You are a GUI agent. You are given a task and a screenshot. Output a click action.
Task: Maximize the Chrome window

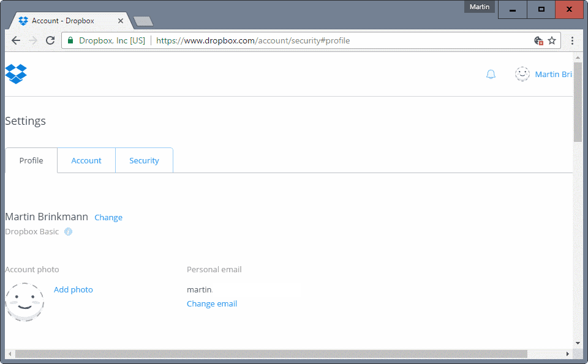[x=541, y=9]
